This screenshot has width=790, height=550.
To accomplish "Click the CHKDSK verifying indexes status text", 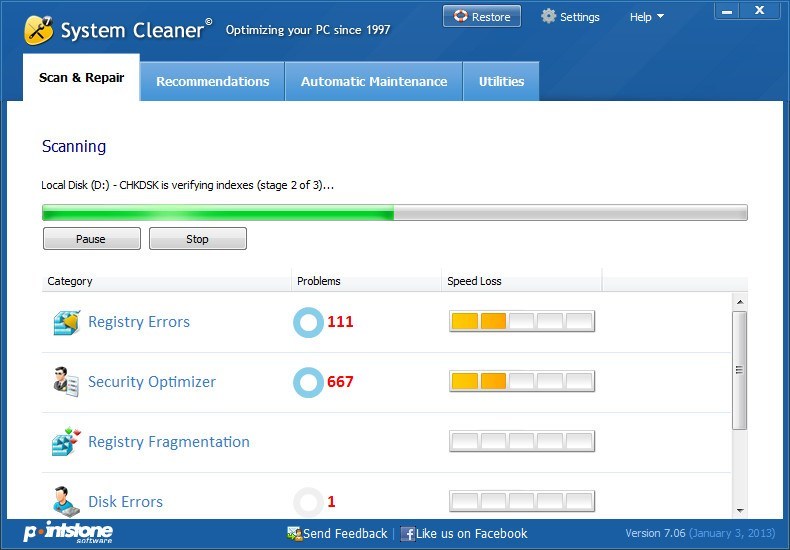I will [x=187, y=185].
